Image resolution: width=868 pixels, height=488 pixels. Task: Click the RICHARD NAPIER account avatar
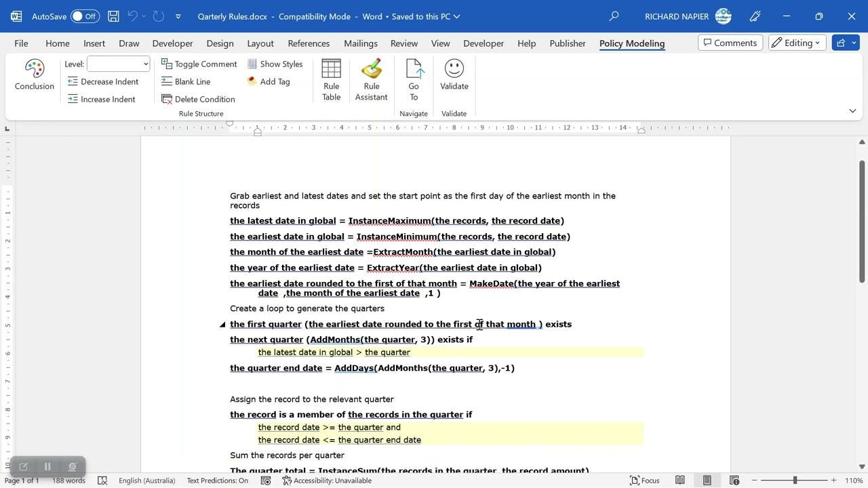[723, 16]
